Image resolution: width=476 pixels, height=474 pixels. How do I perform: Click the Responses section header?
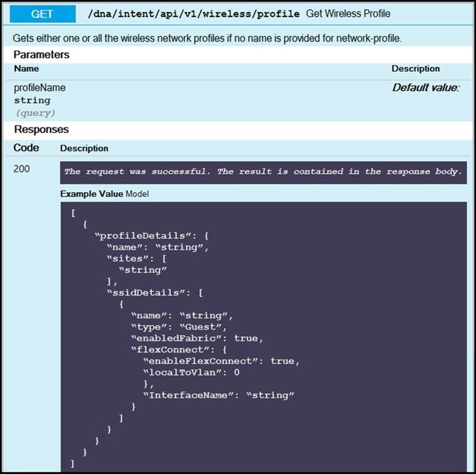pyautogui.click(x=42, y=129)
